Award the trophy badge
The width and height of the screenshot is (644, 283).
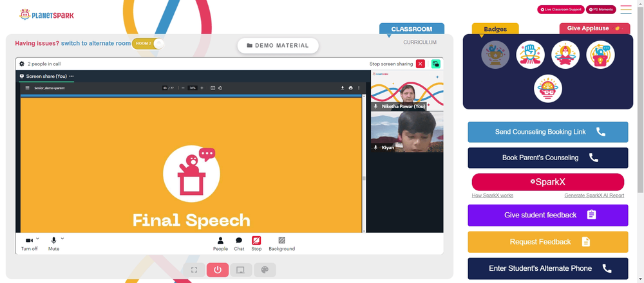[x=495, y=55]
